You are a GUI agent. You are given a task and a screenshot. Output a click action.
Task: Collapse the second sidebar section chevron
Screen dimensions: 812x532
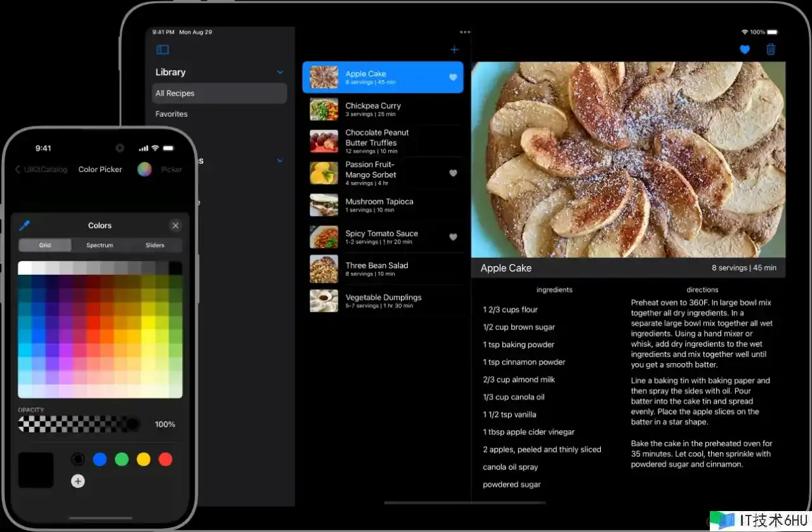(x=280, y=161)
